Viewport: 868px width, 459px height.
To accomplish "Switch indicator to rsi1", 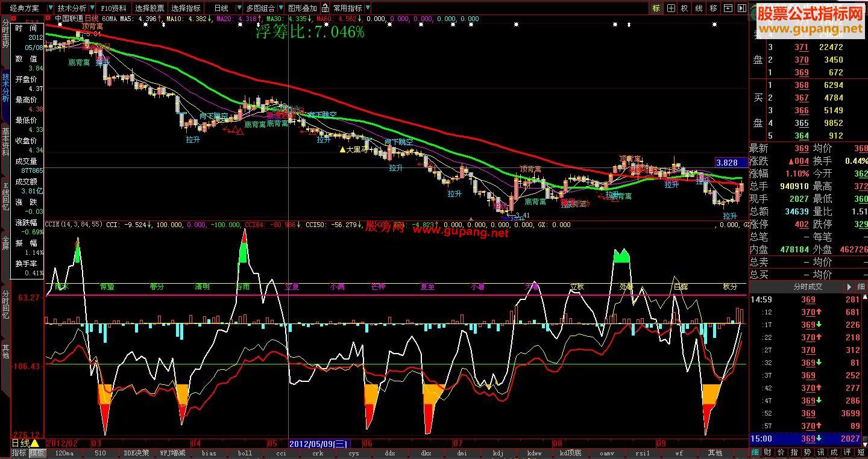I will (x=643, y=453).
